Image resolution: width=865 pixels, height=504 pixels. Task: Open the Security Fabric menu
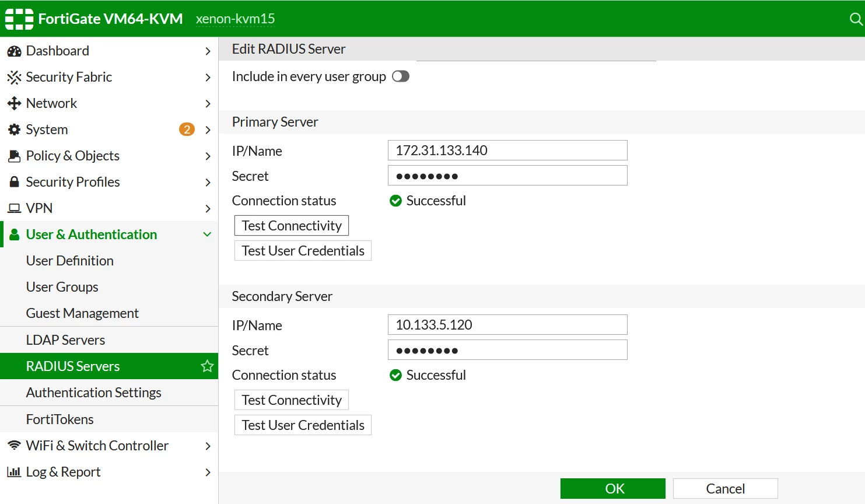pyautogui.click(x=109, y=77)
